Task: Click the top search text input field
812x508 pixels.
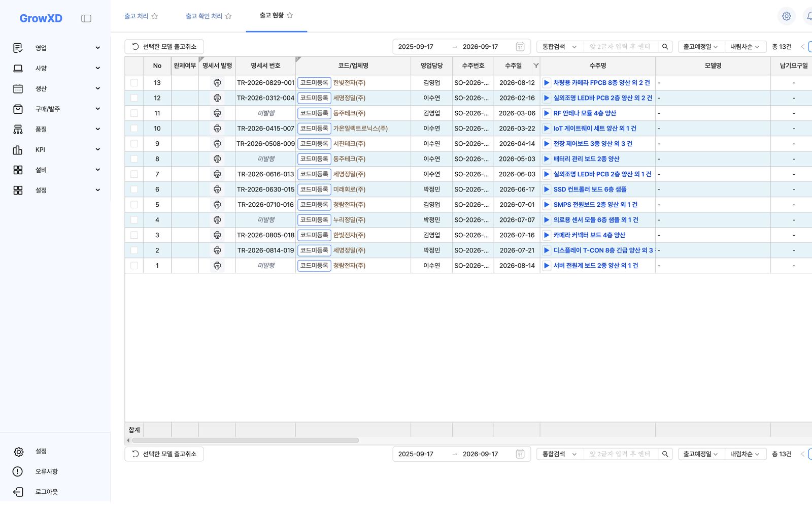Action: click(x=620, y=47)
